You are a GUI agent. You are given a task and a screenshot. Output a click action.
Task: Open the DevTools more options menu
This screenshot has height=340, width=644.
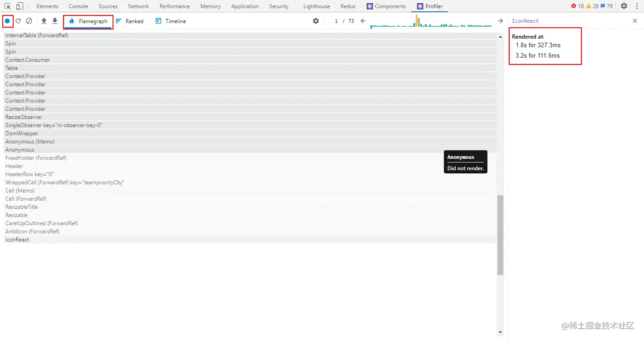pos(636,6)
